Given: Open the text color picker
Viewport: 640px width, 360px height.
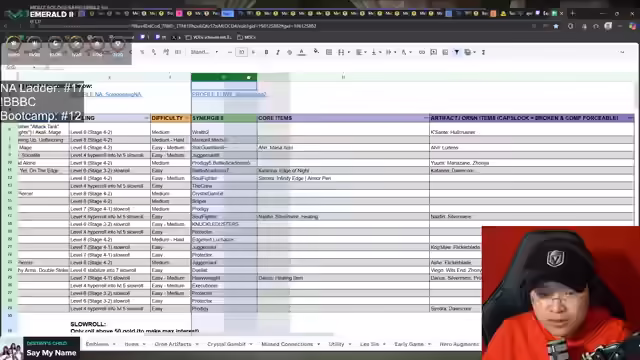Looking at the screenshot, I should point(302,52).
